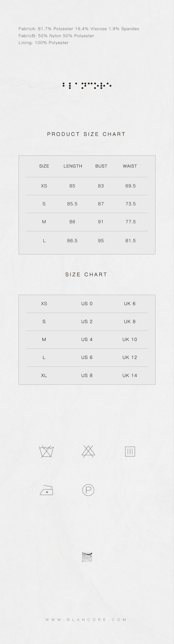Click the iron low heat icon
The width and height of the screenshot is (174, 644).
[46, 490]
